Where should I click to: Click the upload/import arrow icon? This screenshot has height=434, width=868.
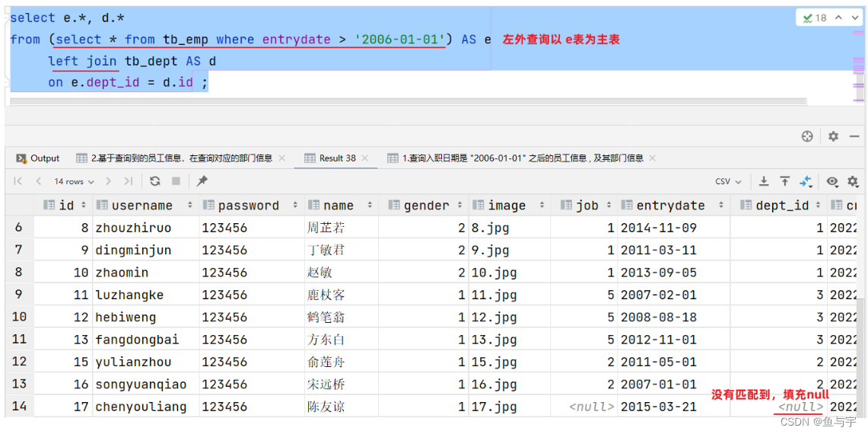point(785,181)
